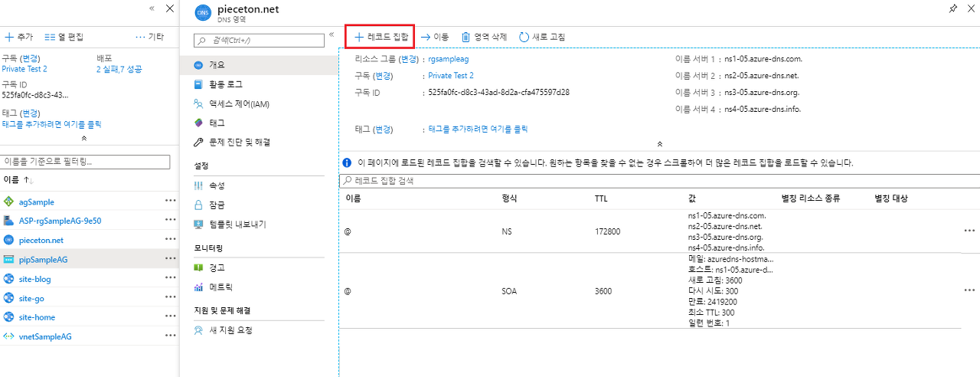Open the 기타 more options menu

(150, 37)
